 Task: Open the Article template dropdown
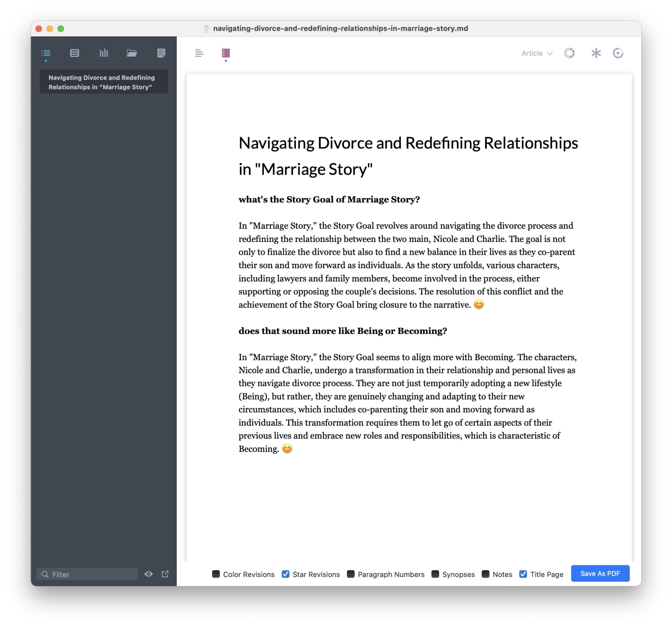click(537, 53)
